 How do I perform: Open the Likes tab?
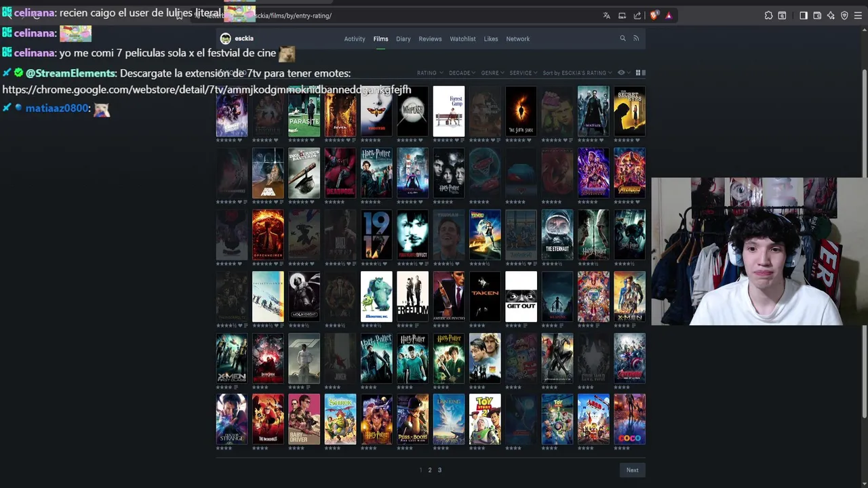(491, 39)
